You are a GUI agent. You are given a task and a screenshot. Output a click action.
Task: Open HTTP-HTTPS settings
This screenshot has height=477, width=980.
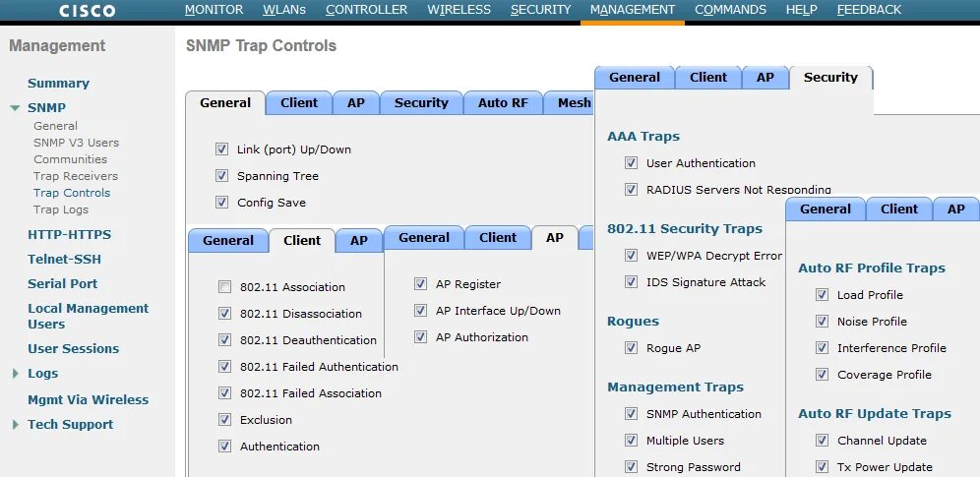70,235
